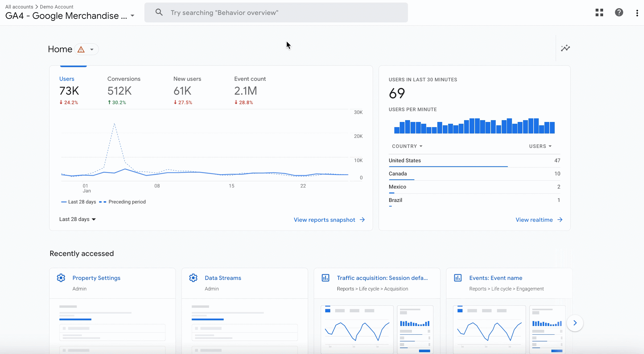The width and height of the screenshot is (644, 354).
Task: Select the Property Settings gear icon
Action: pos(61,278)
